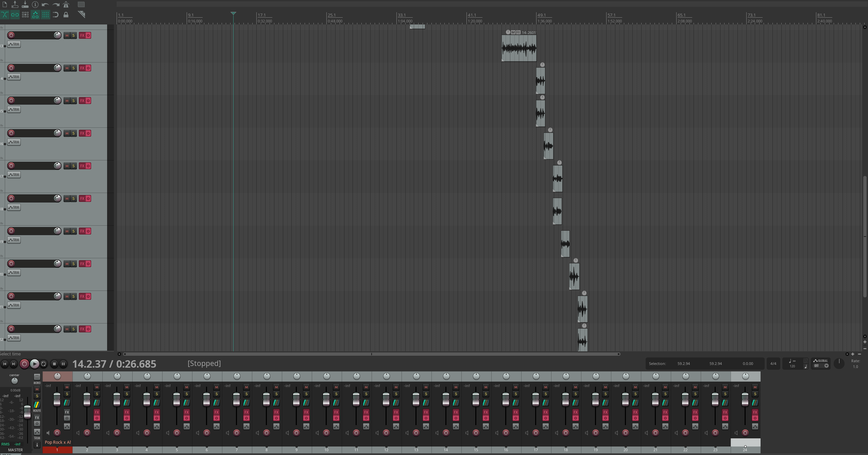Toggle the snap magnet icon
The width and height of the screenshot is (868, 455).
tap(56, 15)
